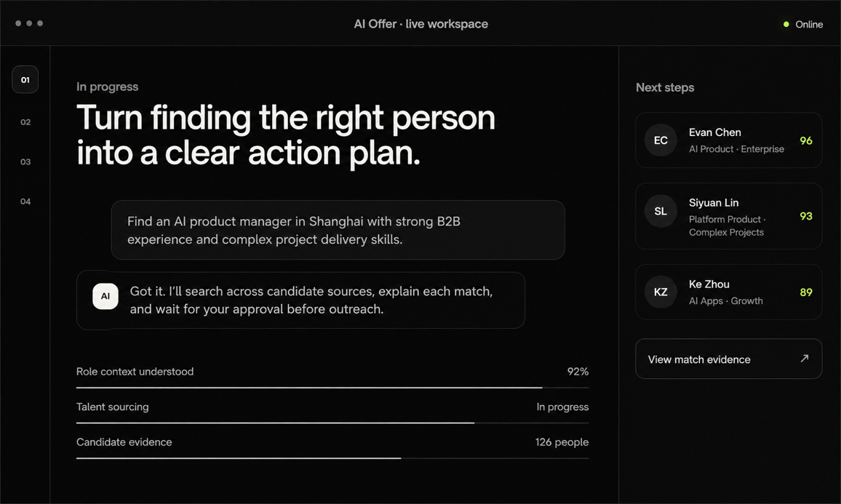Click the green Online status dot

786,24
